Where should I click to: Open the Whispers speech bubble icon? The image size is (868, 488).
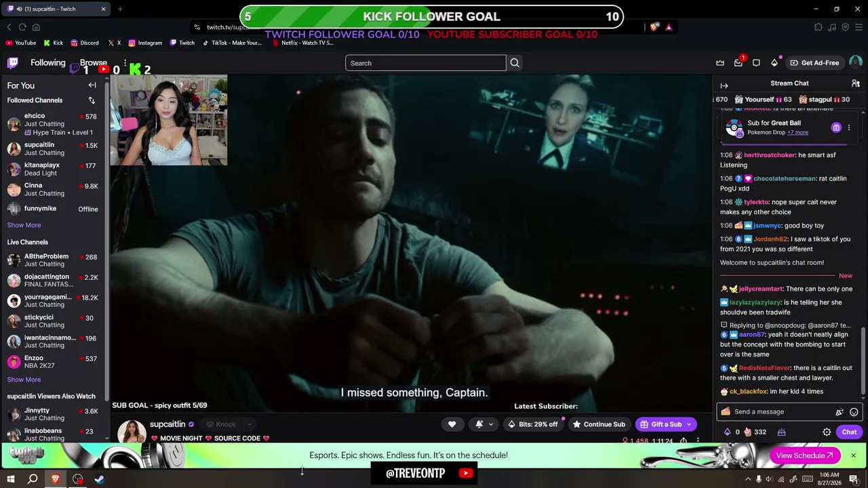[x=756, y=63]
